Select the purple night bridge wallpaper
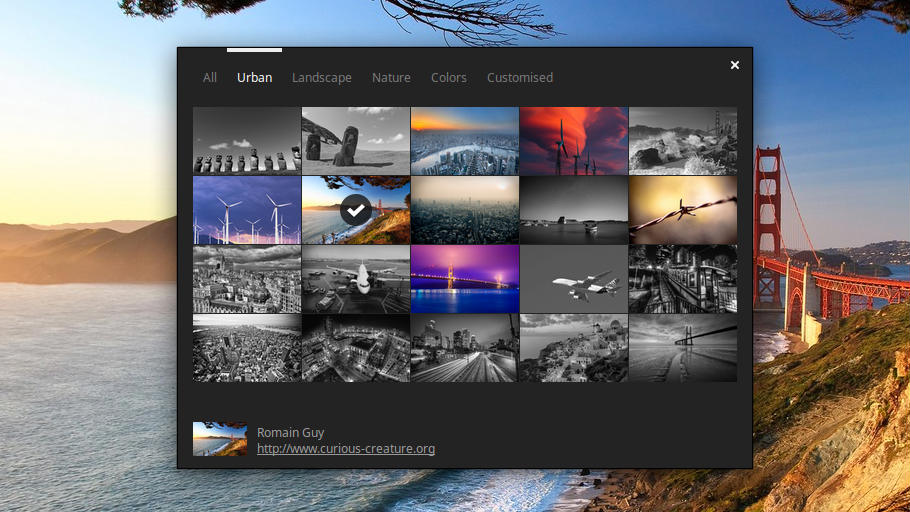910x512 pixels. pyautogui.click(x=465, y=279)
